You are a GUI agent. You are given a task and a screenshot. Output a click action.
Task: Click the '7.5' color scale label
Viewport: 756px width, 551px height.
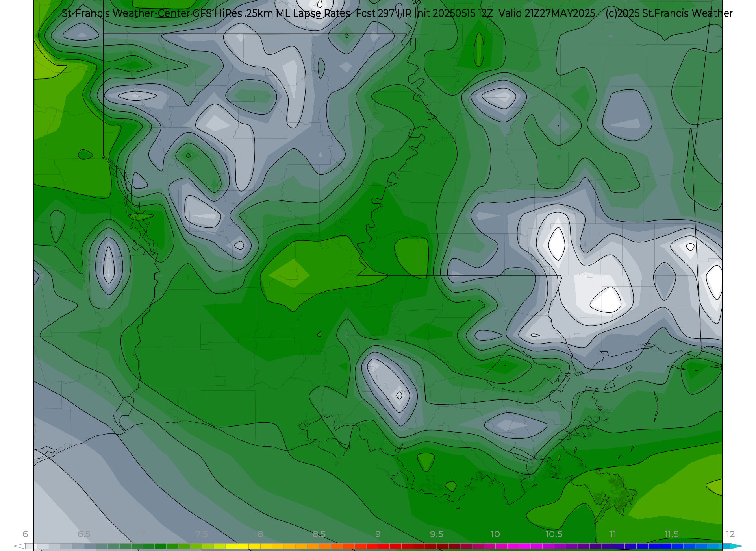point(202,534)
